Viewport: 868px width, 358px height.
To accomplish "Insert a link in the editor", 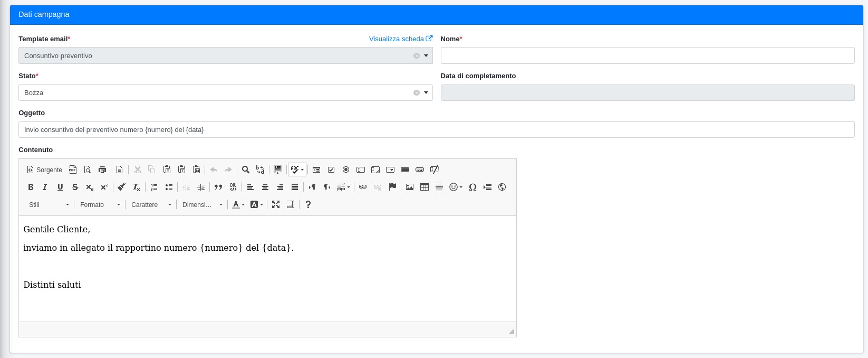I will pyautogui.click(x=363, y=187).
